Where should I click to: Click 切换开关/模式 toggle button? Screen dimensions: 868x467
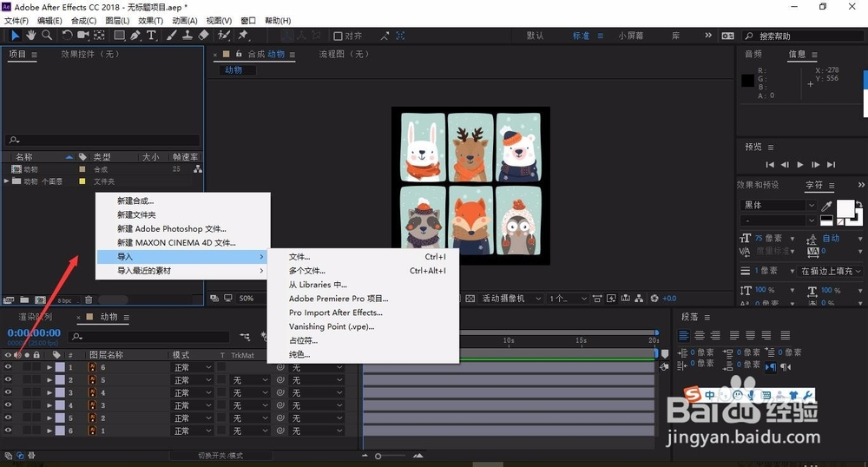pyautogui.click(x=220, y=456)
